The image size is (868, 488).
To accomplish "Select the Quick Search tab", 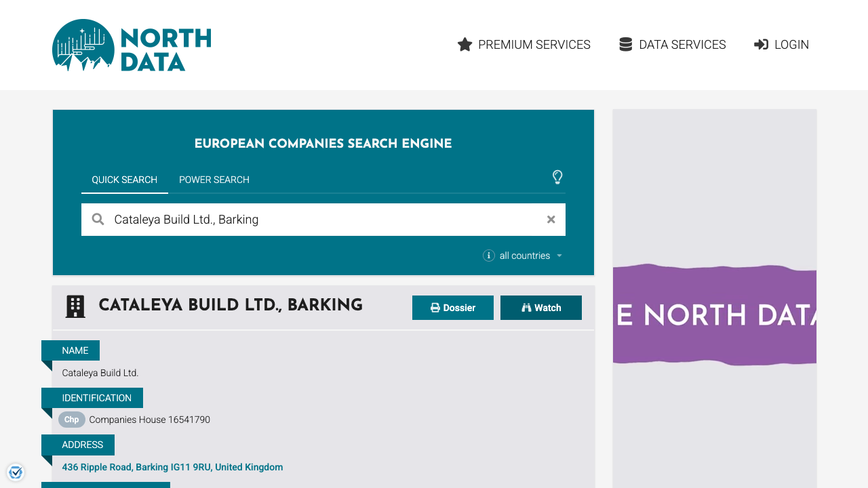I will 124,180.
